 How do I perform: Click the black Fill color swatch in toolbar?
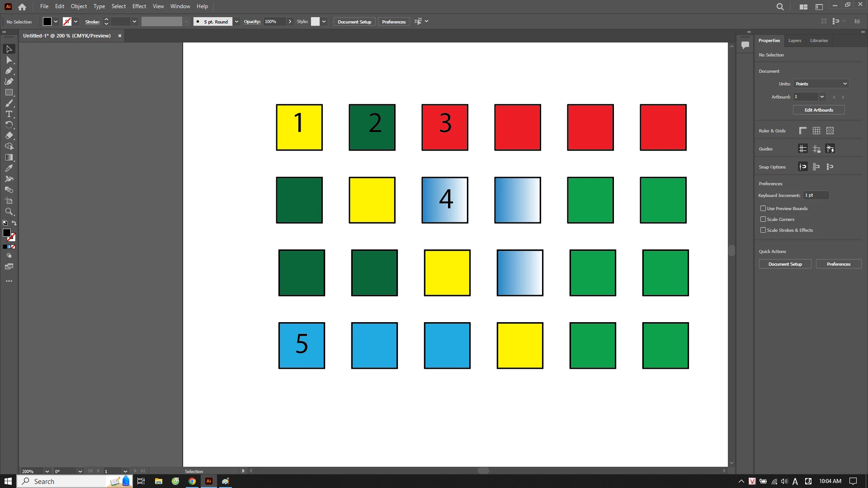click(6, 233)
